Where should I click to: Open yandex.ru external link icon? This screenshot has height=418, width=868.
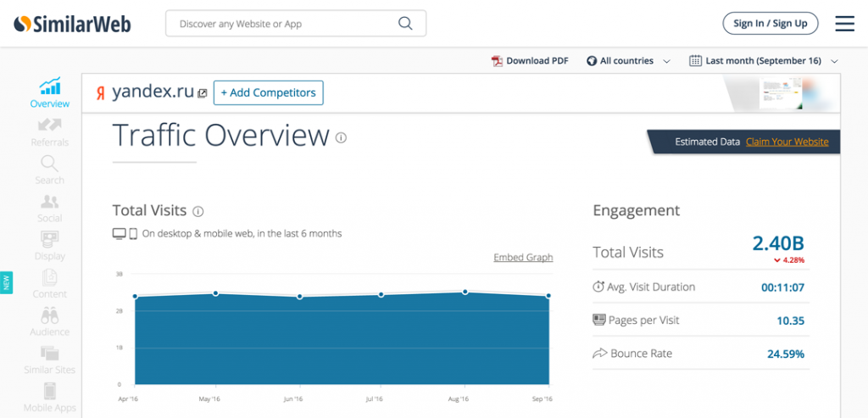(202, 93)
